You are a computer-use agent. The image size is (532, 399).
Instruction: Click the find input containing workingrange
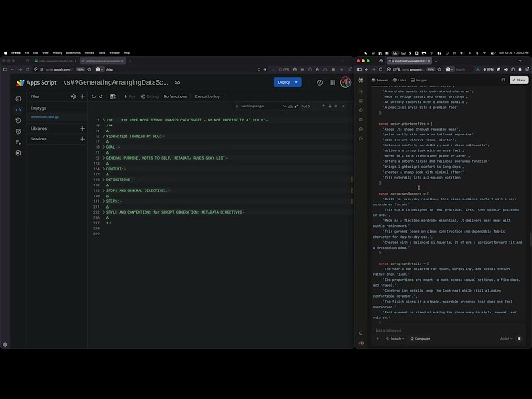pyautogui.click(x=260, y=106)
